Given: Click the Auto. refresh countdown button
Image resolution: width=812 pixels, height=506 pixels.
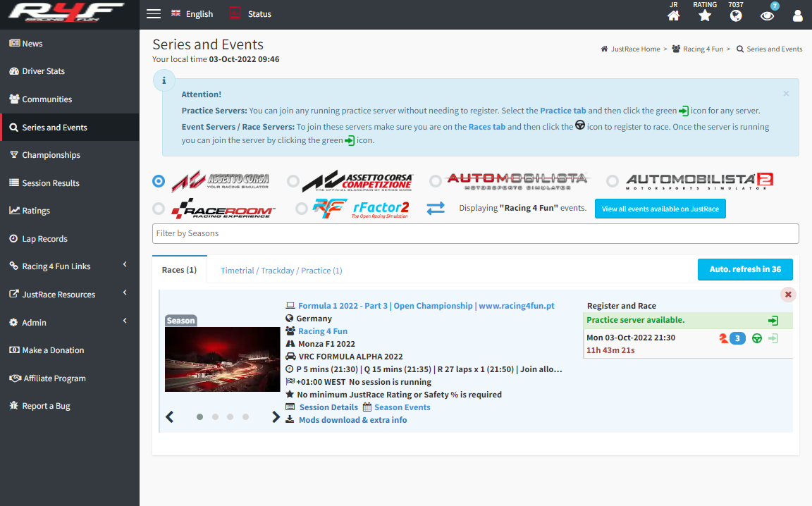Looking at the screenshot, I should click(745, 269).
